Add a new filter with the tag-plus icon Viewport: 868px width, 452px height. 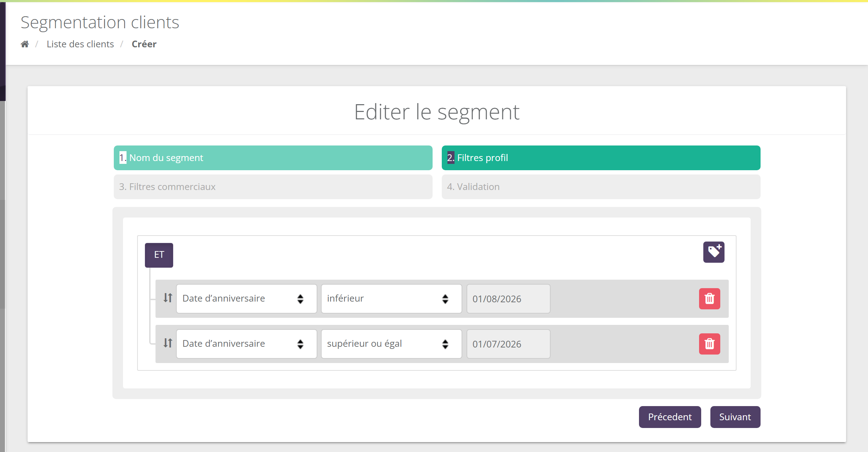point(714,252)
